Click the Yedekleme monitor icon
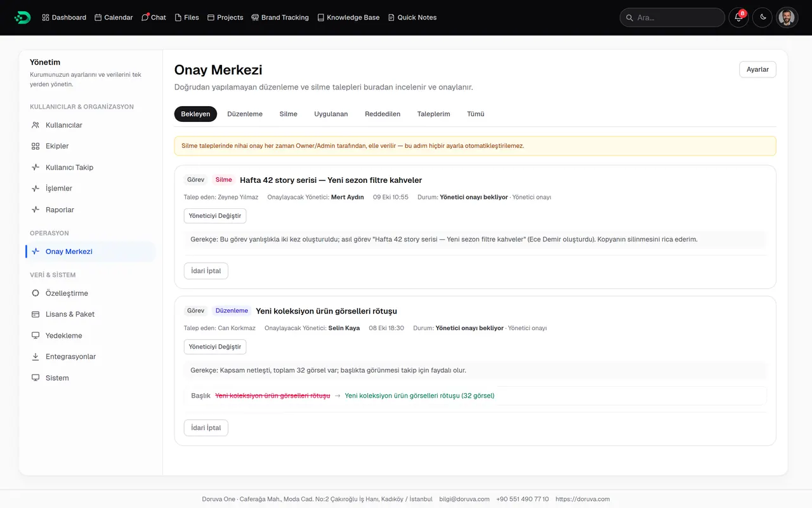 [x=36, y=335]
